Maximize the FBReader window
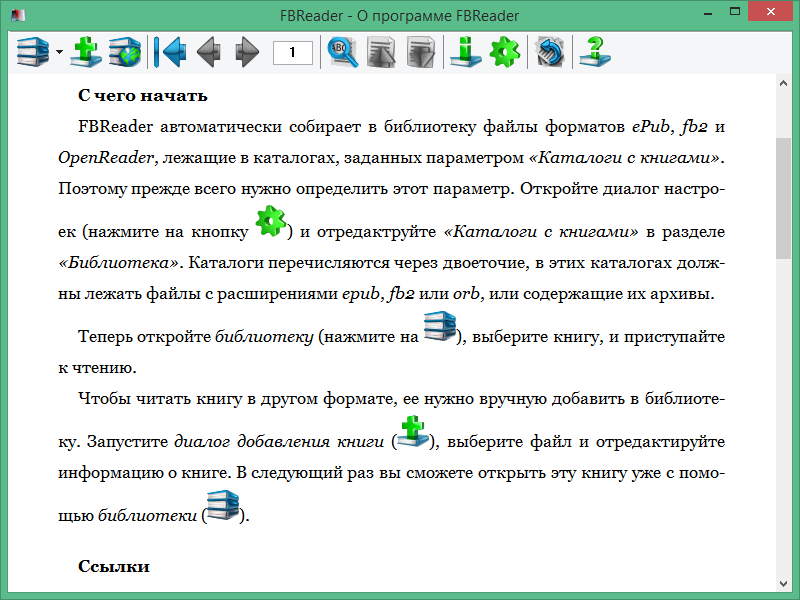This screenshot has width=800, height=600. (x=735, y=12)
